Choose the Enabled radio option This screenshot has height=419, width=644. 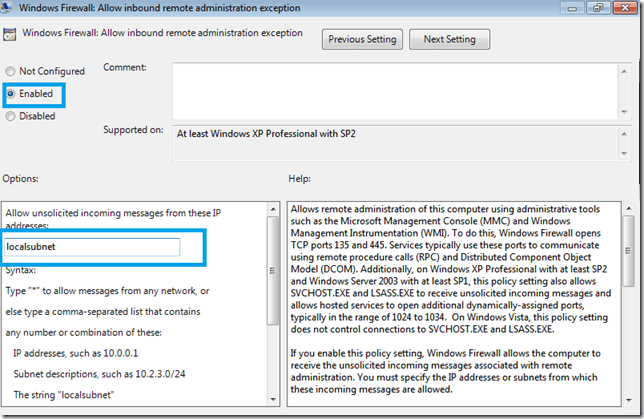(11, 94)
